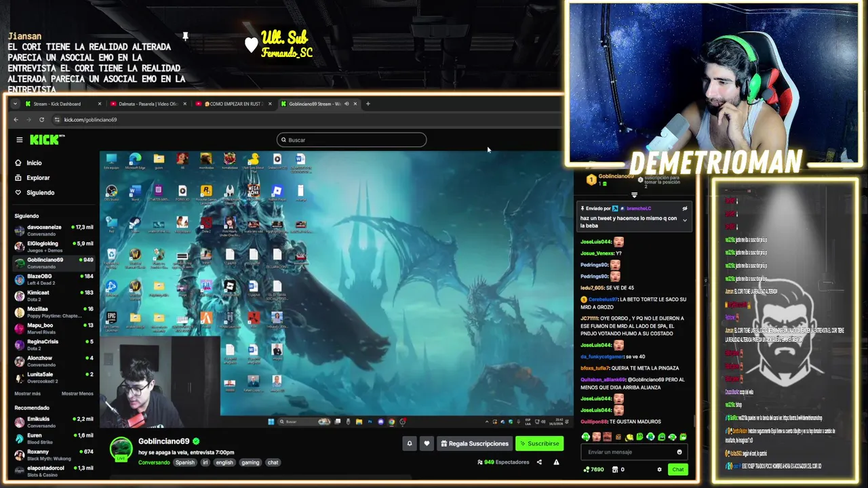The width and height of the screenshot is (868, 488).
Task: Select Goblinciano69 in the following list
Action: [x=54, y=263]
